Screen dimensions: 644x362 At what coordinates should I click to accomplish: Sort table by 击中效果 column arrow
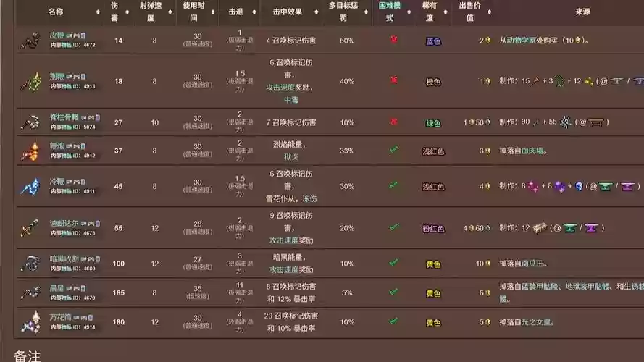click(316, 12)
